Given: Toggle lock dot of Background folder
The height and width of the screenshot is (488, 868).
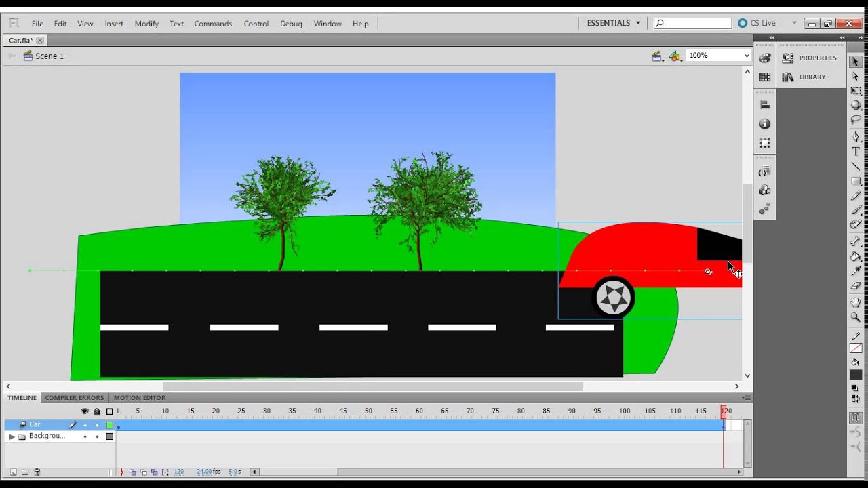Looking at the screenshot, I should [x=97, y=437].
